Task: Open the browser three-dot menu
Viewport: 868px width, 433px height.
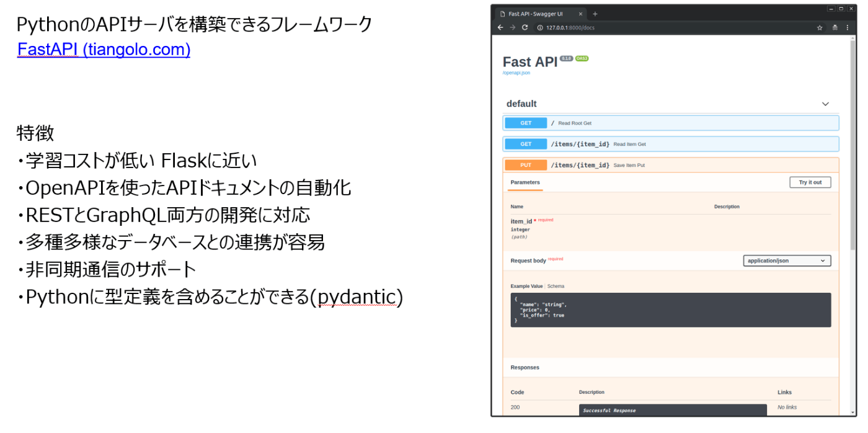Action: [848, 27]
